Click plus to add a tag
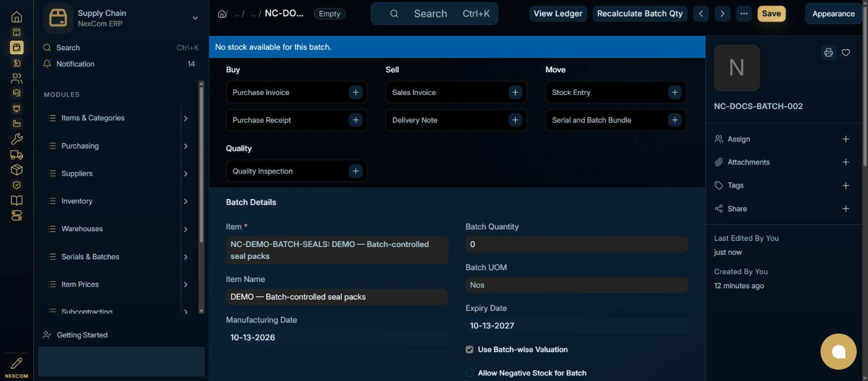The width and height of the screenshot is (868, 381). point(846,185)
